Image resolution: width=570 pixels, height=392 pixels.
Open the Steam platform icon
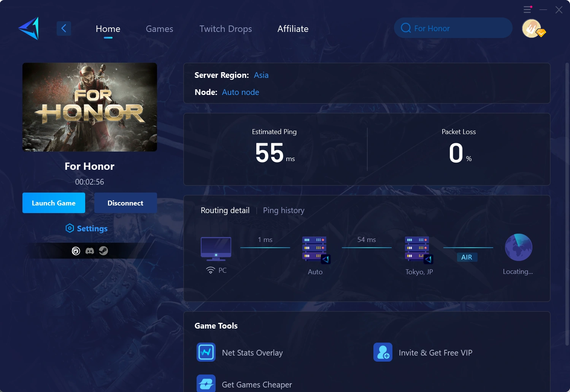(x=103, y=251)
